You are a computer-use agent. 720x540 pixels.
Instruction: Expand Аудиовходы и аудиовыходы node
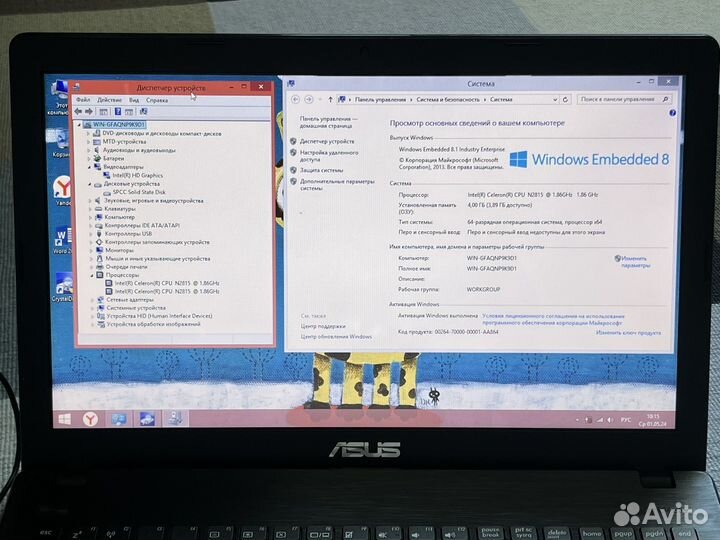[x=89, y=150]
